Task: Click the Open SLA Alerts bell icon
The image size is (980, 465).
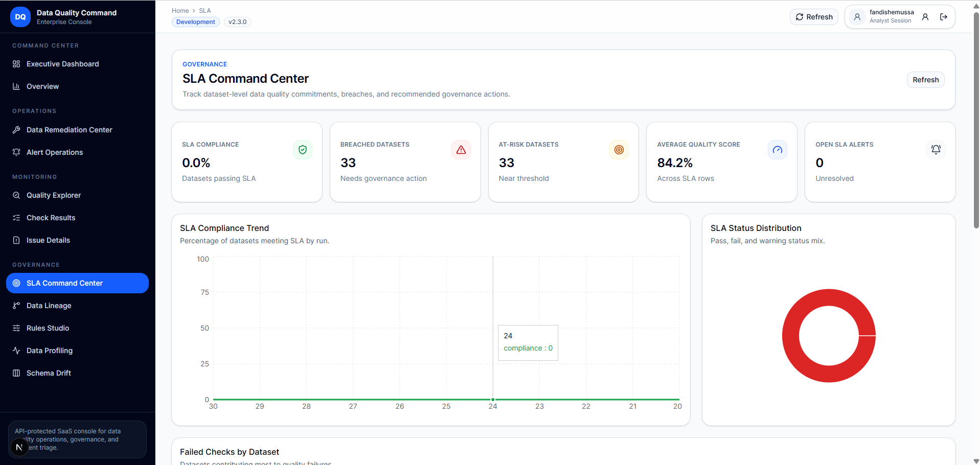Action: pos(936,150)
